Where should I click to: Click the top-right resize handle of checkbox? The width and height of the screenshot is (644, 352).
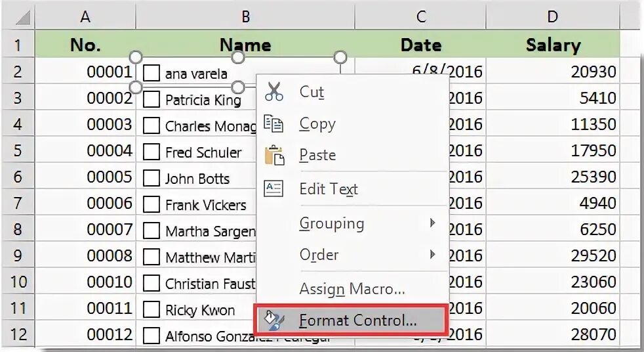[340, 58]
